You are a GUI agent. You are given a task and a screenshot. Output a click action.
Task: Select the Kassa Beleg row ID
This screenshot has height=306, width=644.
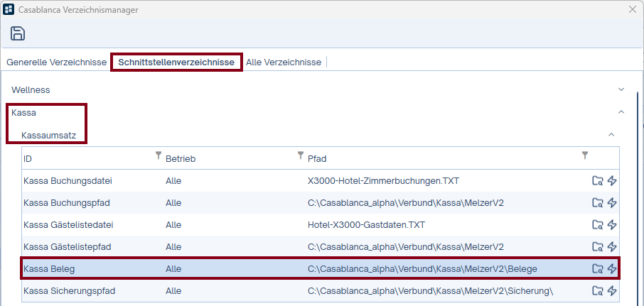(49, 269)
